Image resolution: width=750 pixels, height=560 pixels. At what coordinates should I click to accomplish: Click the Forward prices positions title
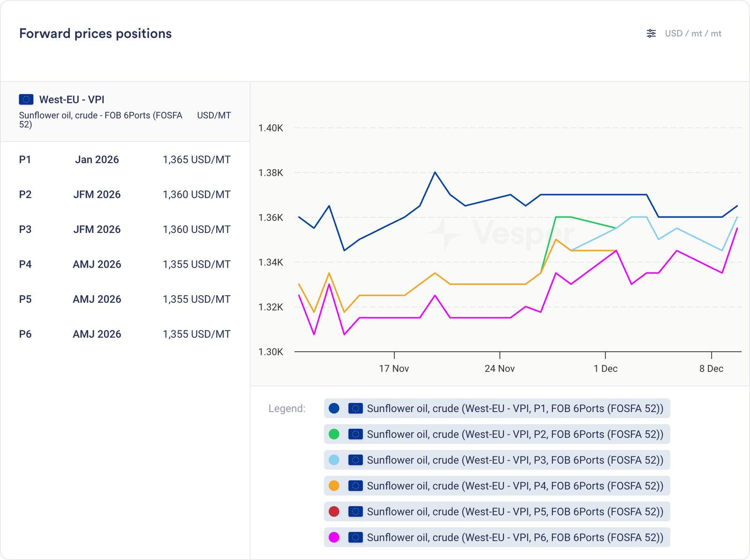[x=95, y=33]
